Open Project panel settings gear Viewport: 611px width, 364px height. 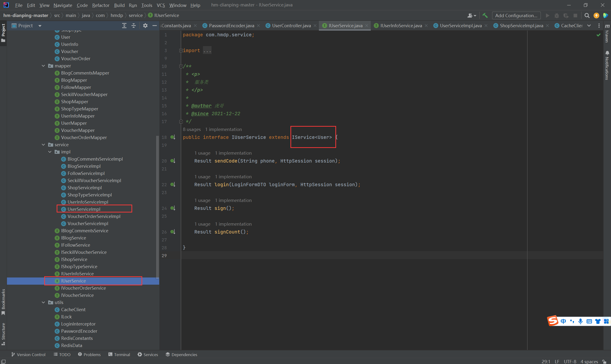[145, 26]
